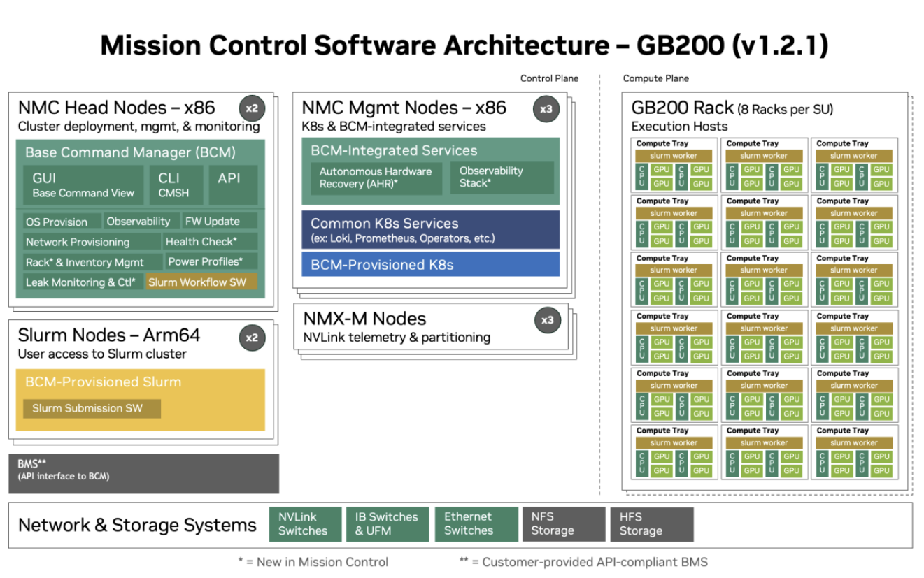Click the Health Check block
Screen dimensions: 924x578
click(209, 242)
